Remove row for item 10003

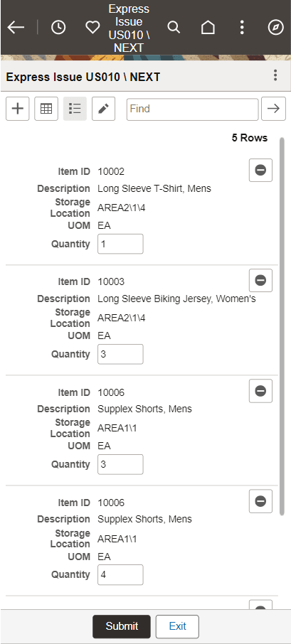260,281
